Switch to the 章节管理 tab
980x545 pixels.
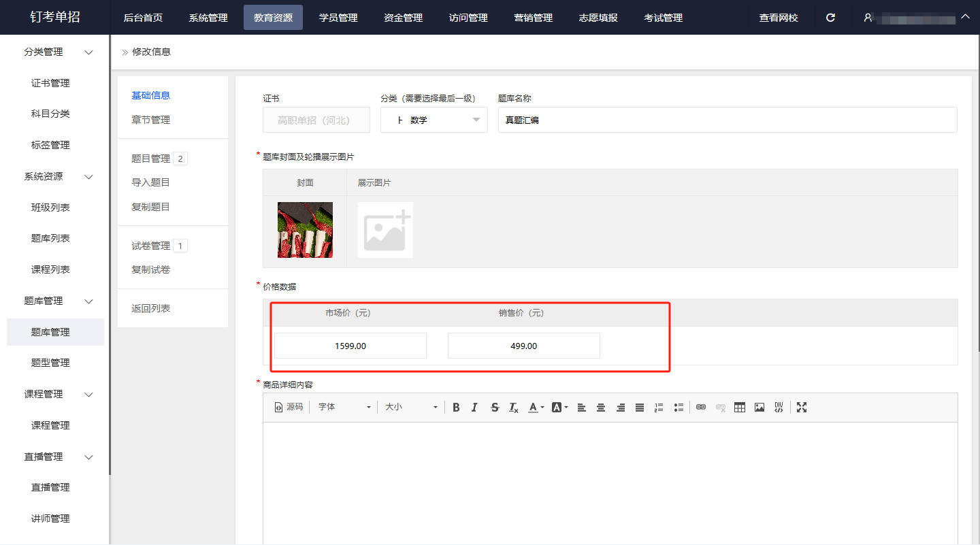pos(151,120)
